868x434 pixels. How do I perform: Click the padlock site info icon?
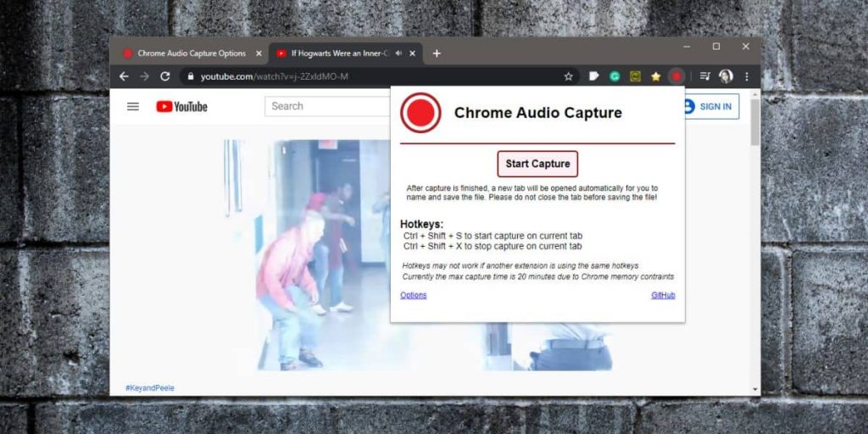pyautogui.click(x=191, y=76)
